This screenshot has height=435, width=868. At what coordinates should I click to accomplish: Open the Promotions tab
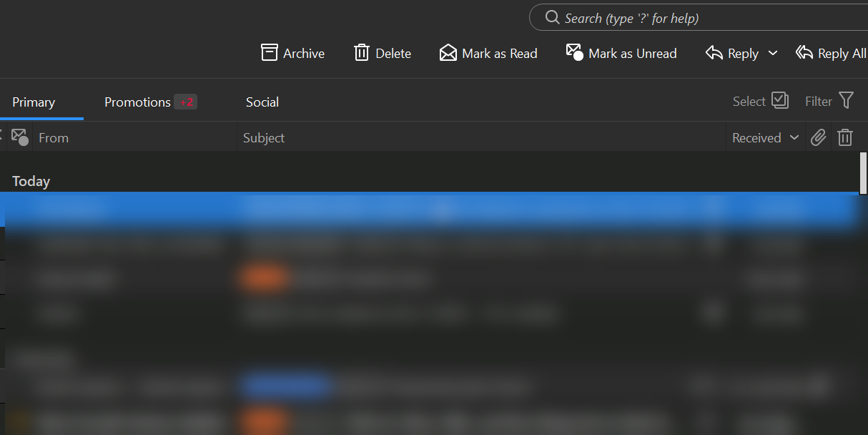click(138, 102)
